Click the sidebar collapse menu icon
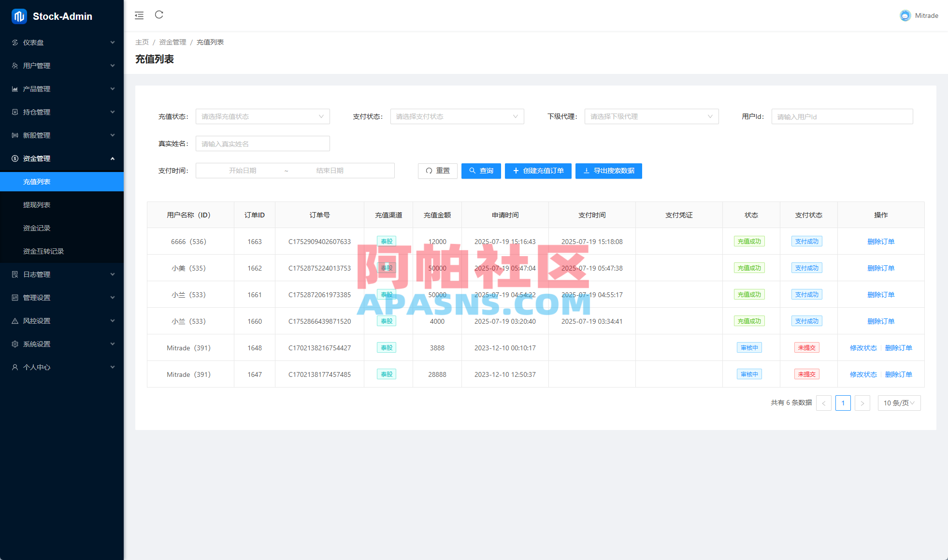Screen dimensions: 948x560 [x=139, y=15]
